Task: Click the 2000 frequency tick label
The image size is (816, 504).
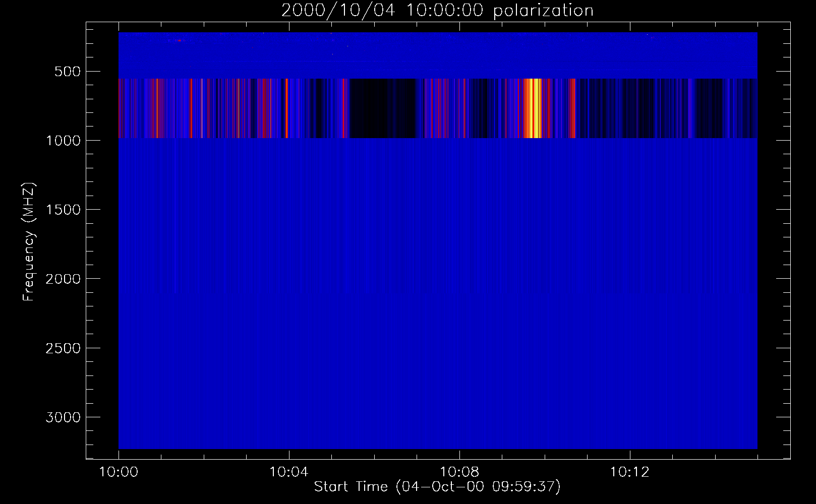Action: (x=63, y=279)
